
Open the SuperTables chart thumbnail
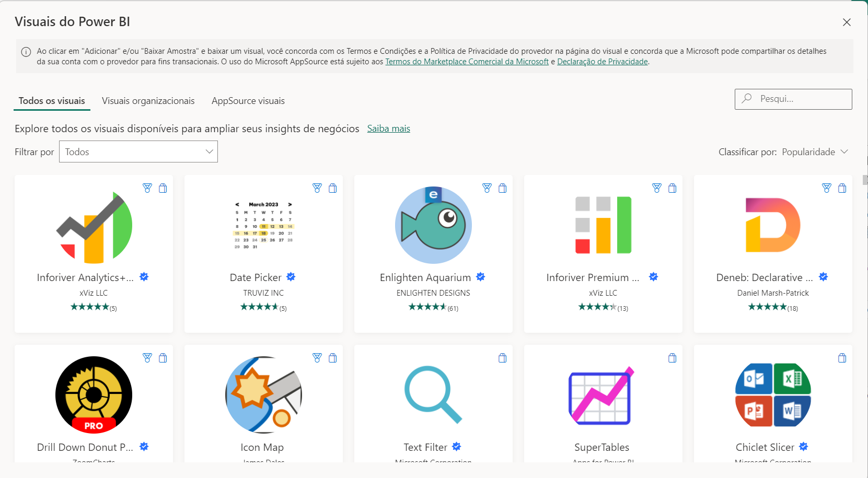coord(601,395)
